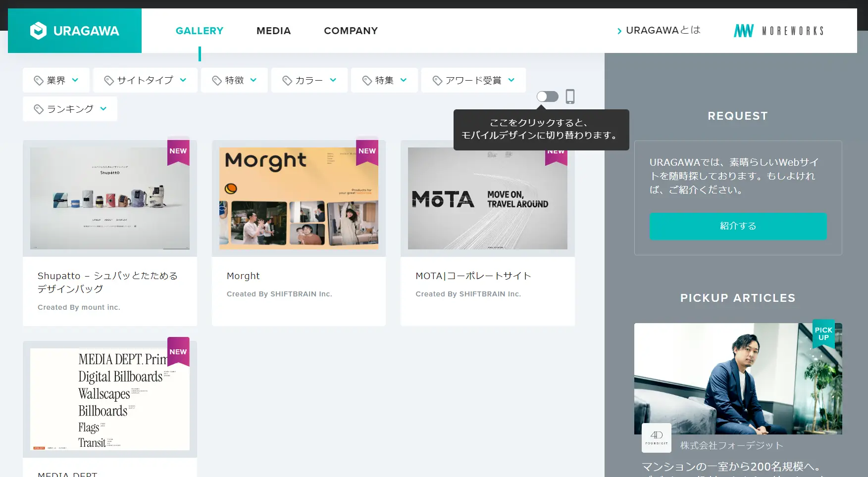Viewport: 868px width, 477px height.
Task: Click the NEW ribbon on MEDIA DEPT card
Action: (178, 352)
